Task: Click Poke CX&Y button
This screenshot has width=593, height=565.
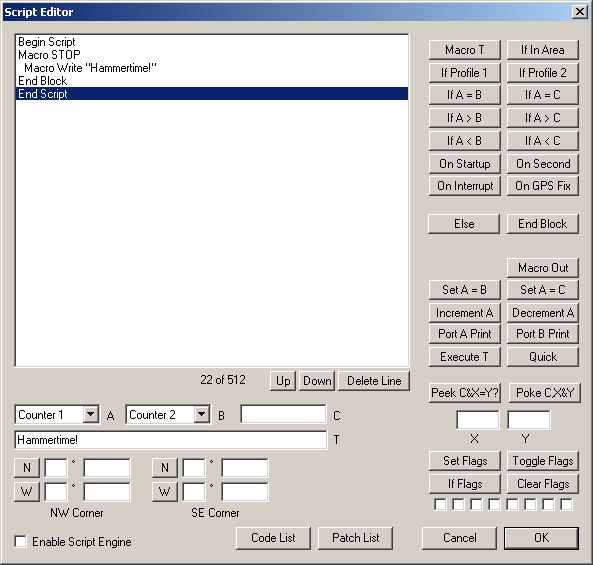Action: pos(545,393)
